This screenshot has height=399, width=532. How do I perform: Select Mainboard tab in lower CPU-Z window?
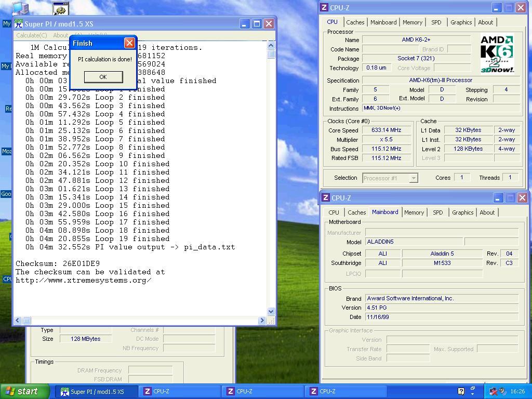385,212
